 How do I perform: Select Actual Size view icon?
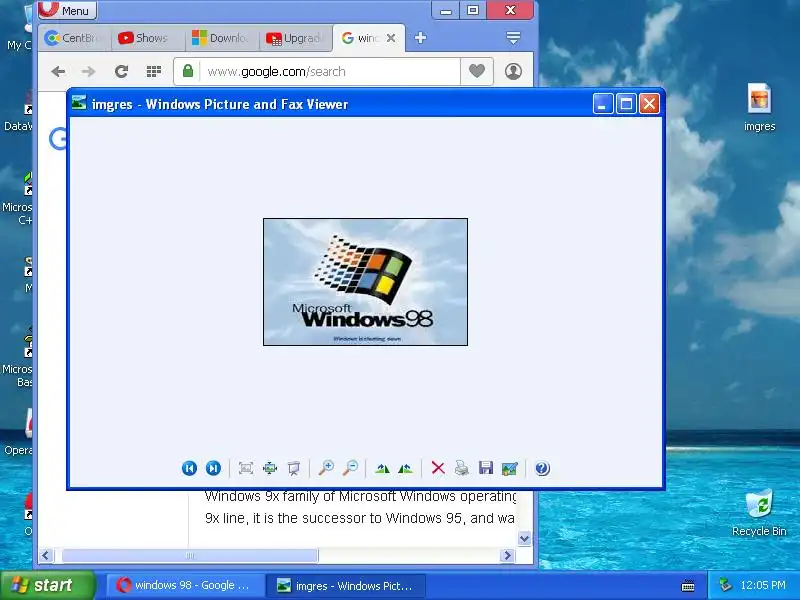270,468
